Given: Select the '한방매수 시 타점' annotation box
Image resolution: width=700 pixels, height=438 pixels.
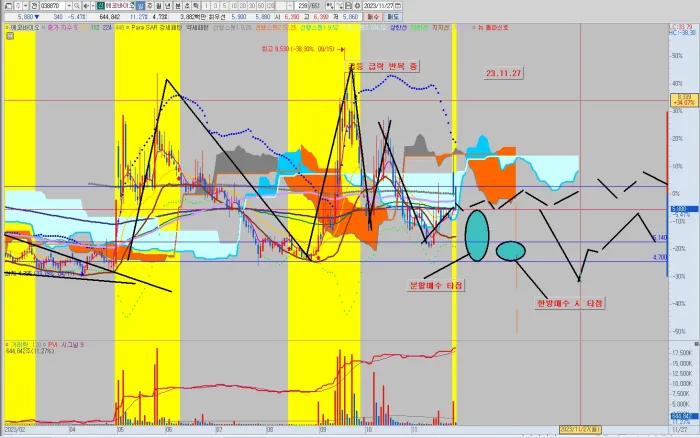Looking at the screenshot, I should click(570, 303).
